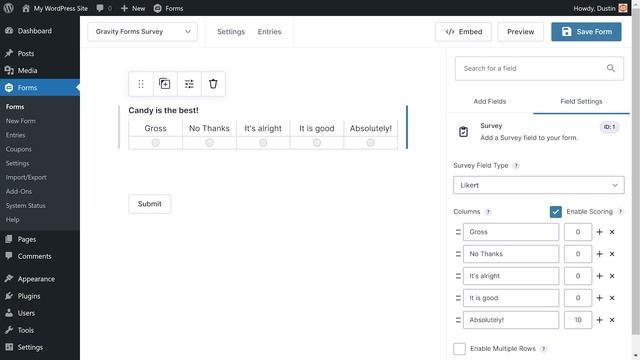640x360 pixels.
Task: Add a column after Gross
Action: [599, 232]
